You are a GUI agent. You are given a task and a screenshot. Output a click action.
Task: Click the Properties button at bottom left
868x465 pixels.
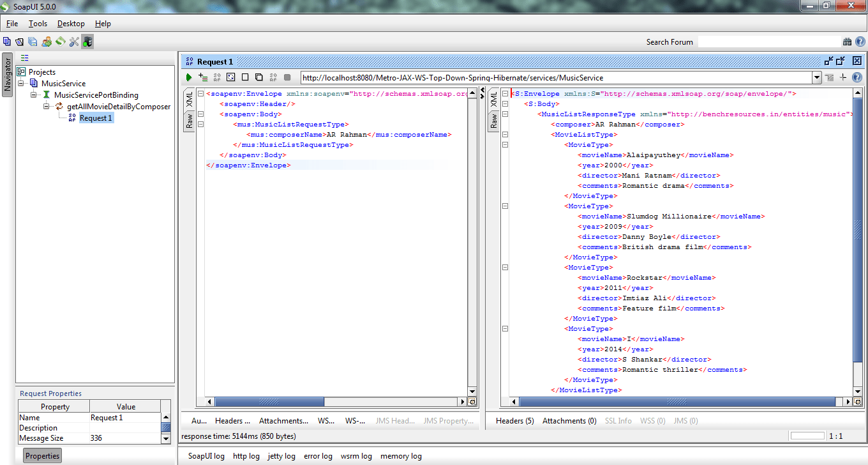(41, 455)
